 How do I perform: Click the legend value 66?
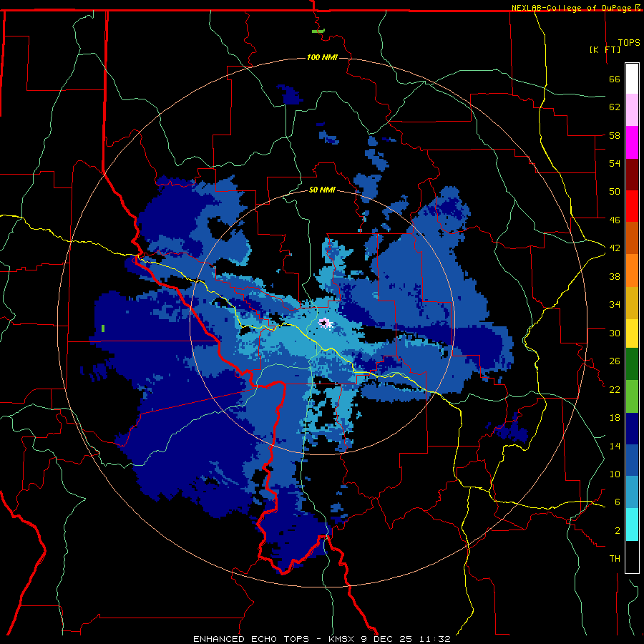(x=615, y=79)
